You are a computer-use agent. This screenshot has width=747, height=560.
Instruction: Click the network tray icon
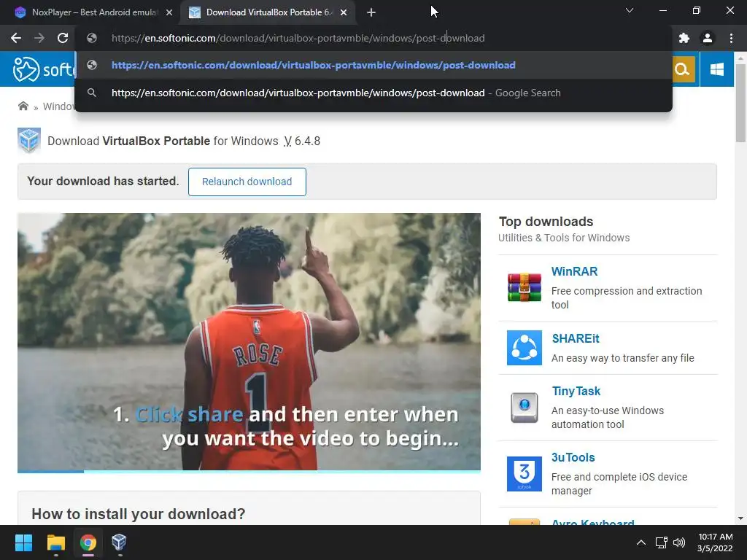tap(661, 542)
